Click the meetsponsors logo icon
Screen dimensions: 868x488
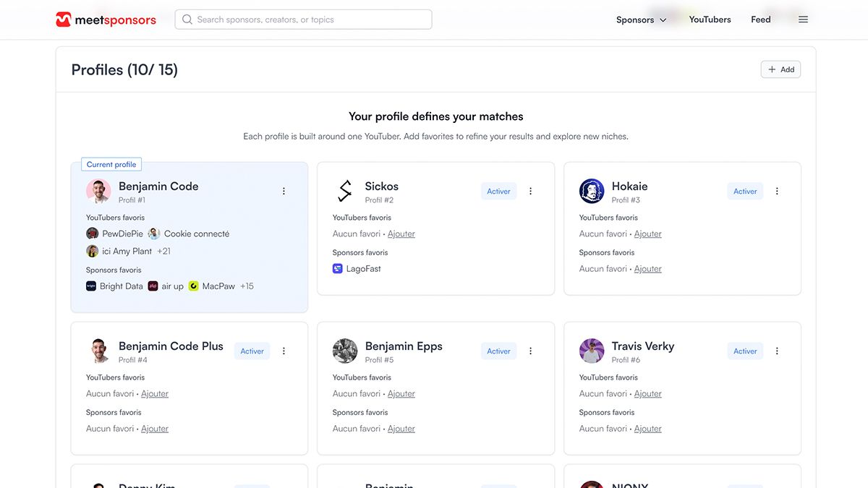click(64, 20)
